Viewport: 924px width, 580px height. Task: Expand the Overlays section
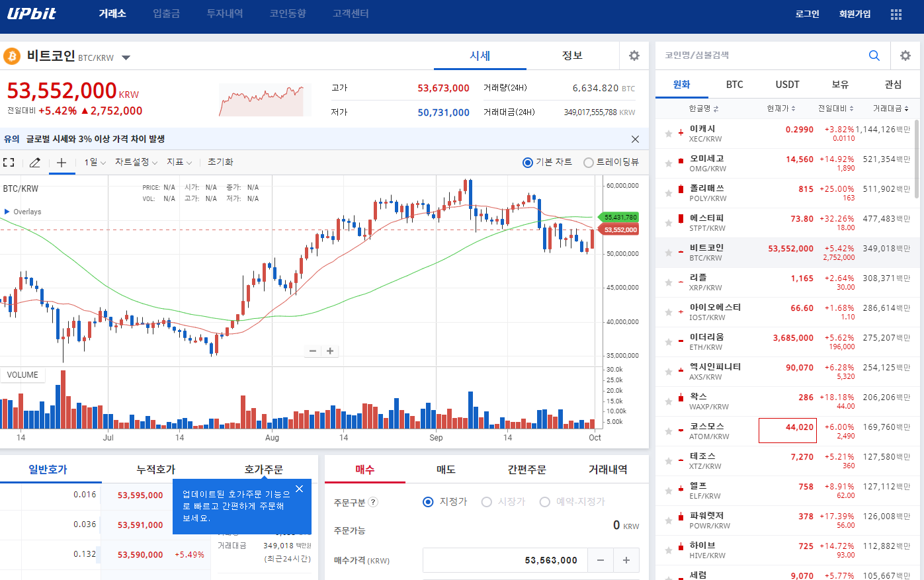click(22, 212)
